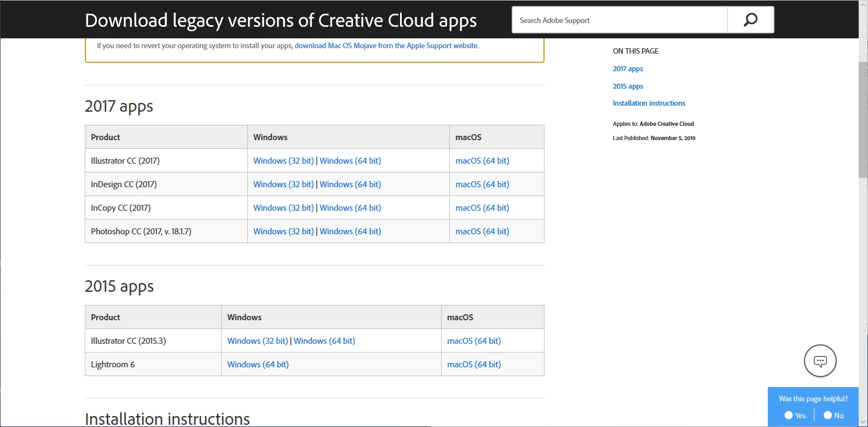Download Photoshop CC 2017 Windows 32 bit
The height and width of the screenshot is (427, 868).
(283, 232)
